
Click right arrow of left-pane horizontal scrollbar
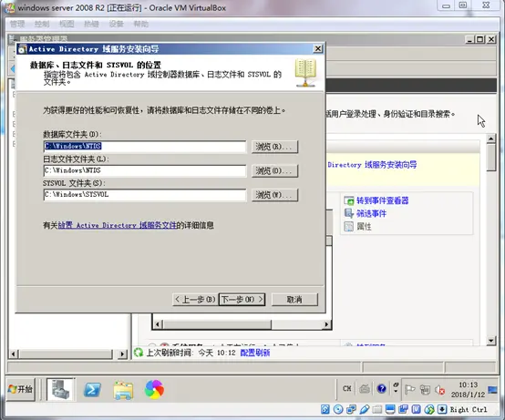pos(122,354)
